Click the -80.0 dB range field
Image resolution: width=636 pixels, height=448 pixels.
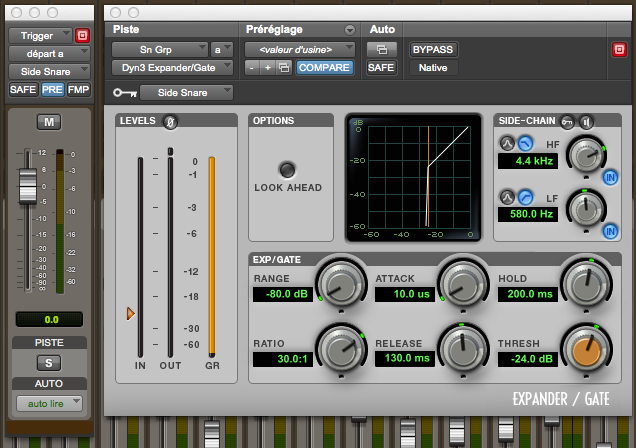283,294
